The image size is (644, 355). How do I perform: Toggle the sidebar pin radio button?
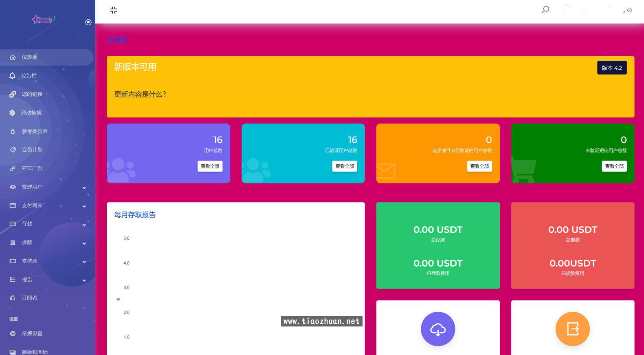coord(88,22)
